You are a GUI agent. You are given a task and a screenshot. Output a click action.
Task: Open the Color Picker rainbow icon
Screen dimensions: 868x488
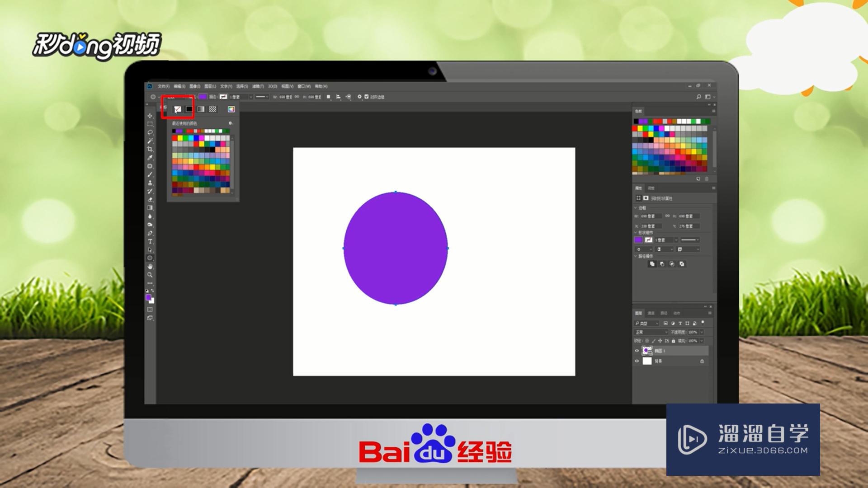pyautogui.click(x=231, y=109)
